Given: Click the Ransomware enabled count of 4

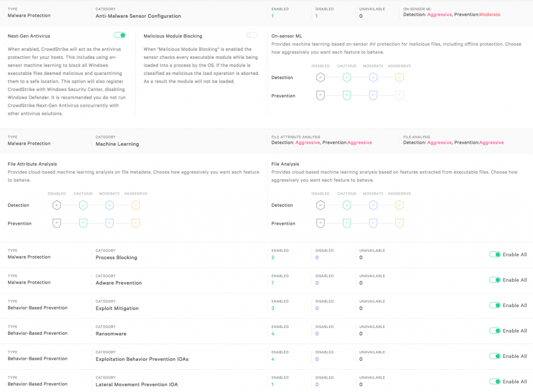Looking at the screenshot, I should pos(273,334).
